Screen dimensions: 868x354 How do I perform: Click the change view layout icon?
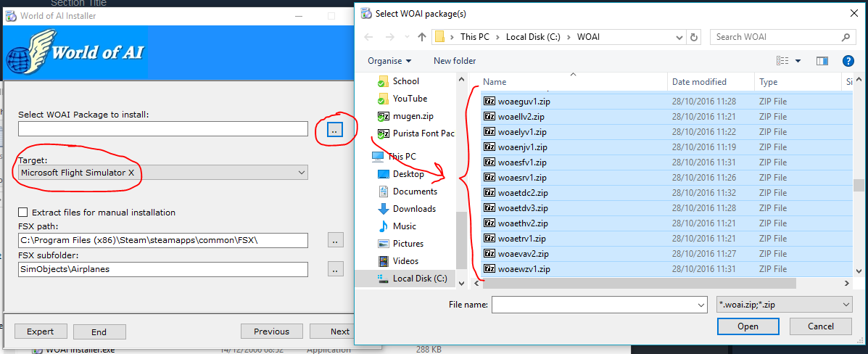(782, 61)
